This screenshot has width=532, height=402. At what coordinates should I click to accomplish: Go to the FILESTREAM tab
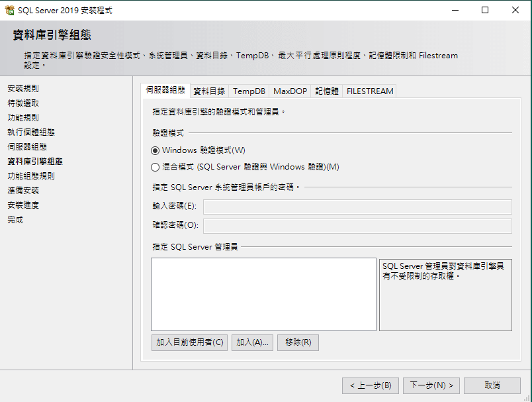point(370,91)
